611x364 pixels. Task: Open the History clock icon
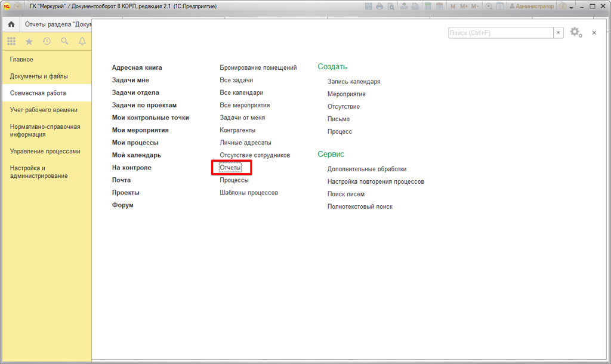point(47,41)
